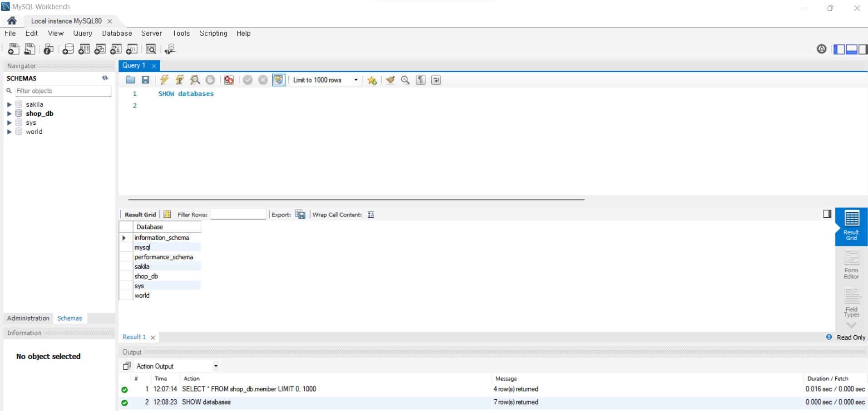Screen dimensions: 868x411
Task: Expand the sakila schema in the Navigator
Action: click(x=10, y=104)
